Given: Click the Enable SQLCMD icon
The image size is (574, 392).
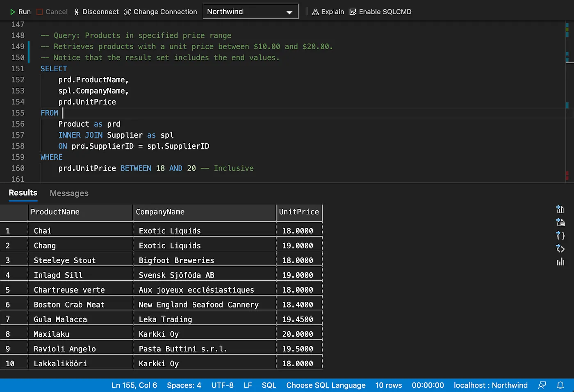Looking at the screenshot, I should point(353,12).
